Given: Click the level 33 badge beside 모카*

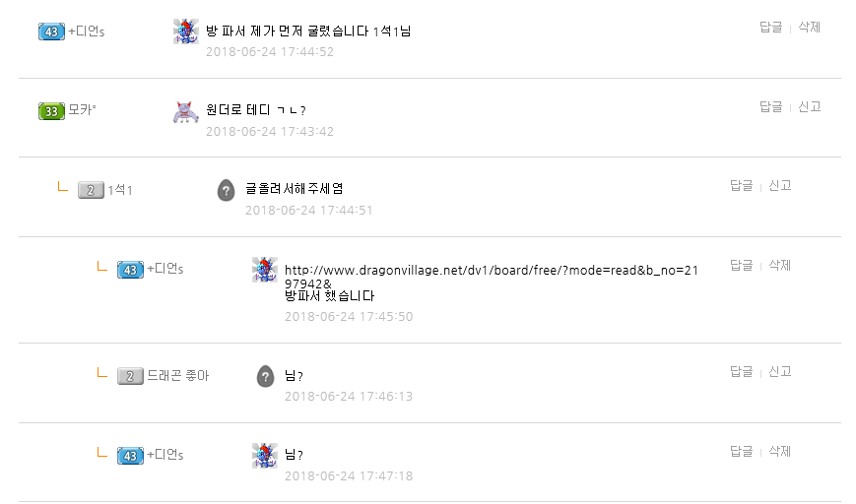Looking at the screenshot, I should [51, 111].
